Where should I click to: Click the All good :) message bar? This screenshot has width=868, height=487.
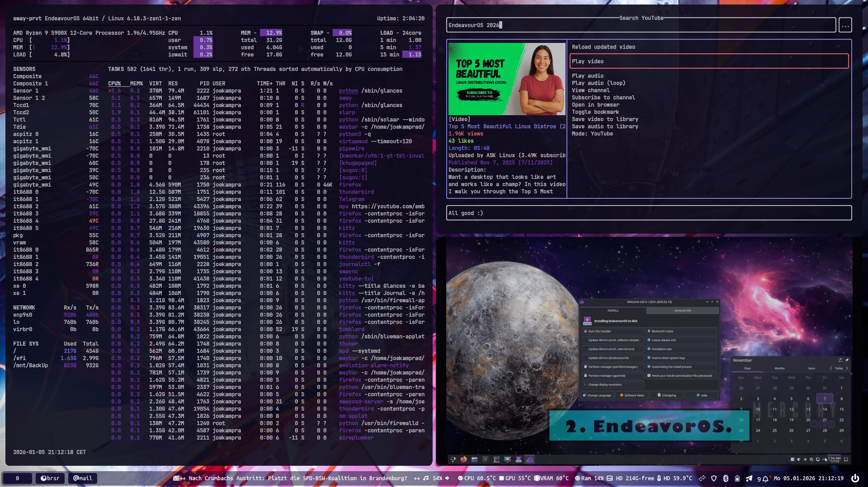point(649,213)
